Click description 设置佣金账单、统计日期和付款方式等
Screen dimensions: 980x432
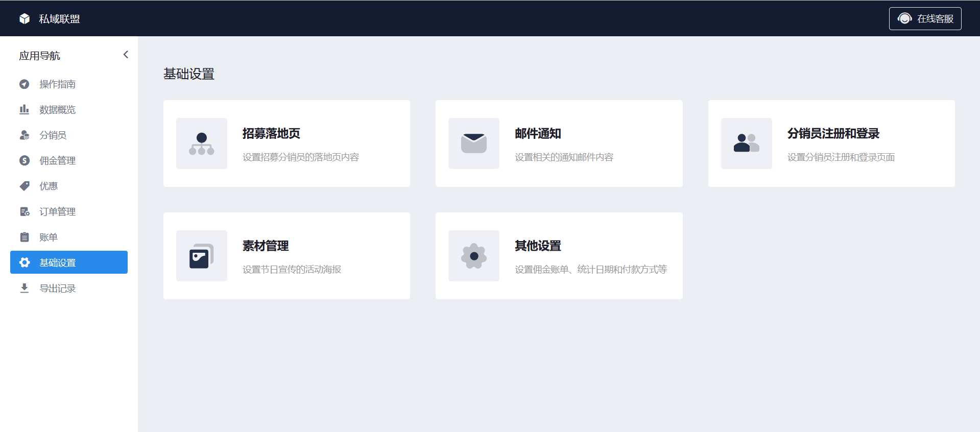(591, 270)
